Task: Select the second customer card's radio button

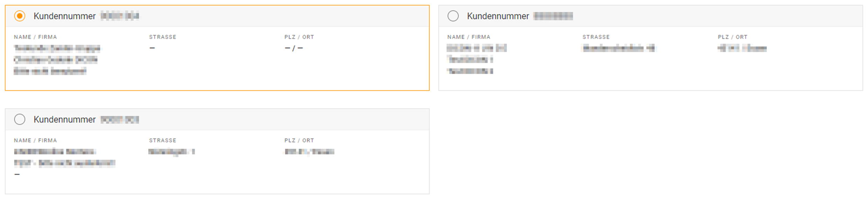Action: coord(453,16)
